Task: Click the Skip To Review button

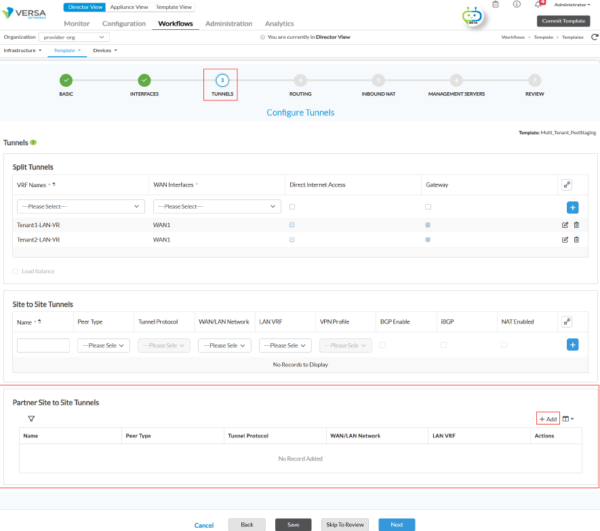Action: 345,525
